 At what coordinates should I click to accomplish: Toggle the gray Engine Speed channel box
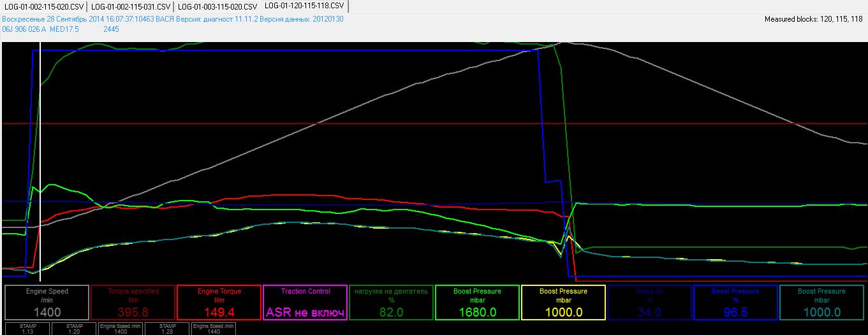pos(47,302)
